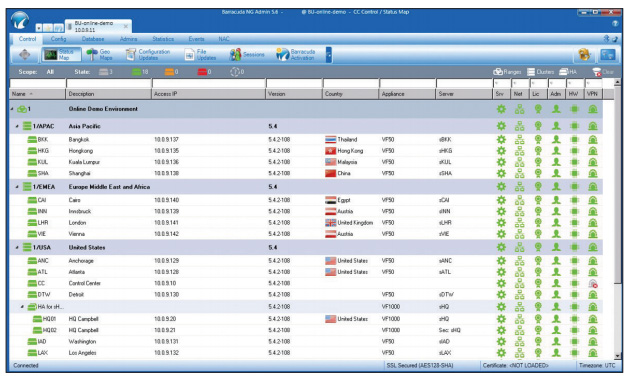The image size is (628, 378).
Task: Close the BU-online-demo connection tab
Action: coord(126,26)
